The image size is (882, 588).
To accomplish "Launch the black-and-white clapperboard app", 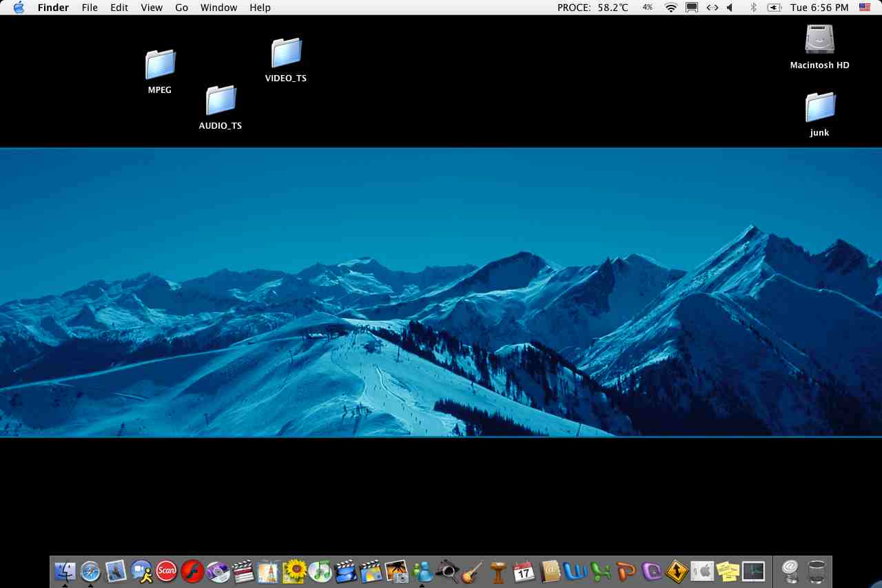I will coord(243,571).
